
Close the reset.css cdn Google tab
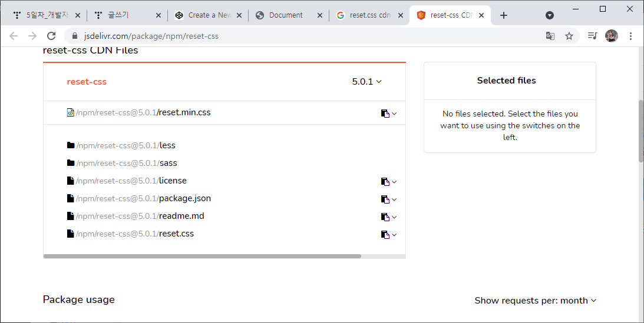point(401,15)
